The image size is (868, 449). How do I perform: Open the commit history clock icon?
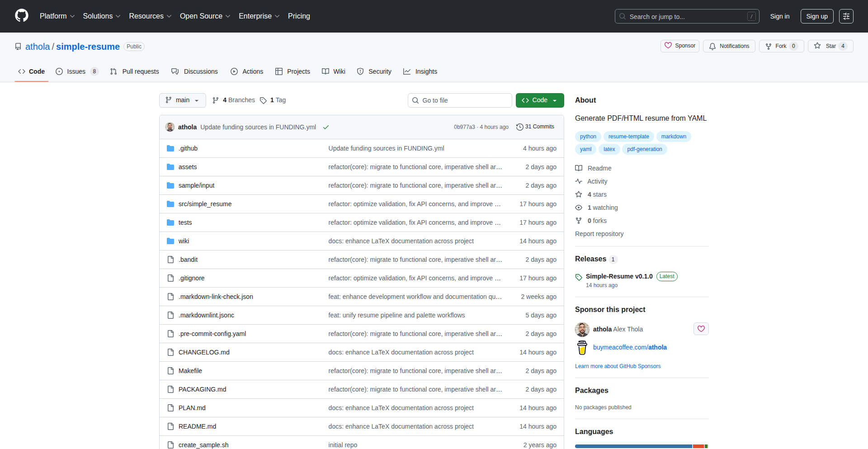[x=519, y=127]
